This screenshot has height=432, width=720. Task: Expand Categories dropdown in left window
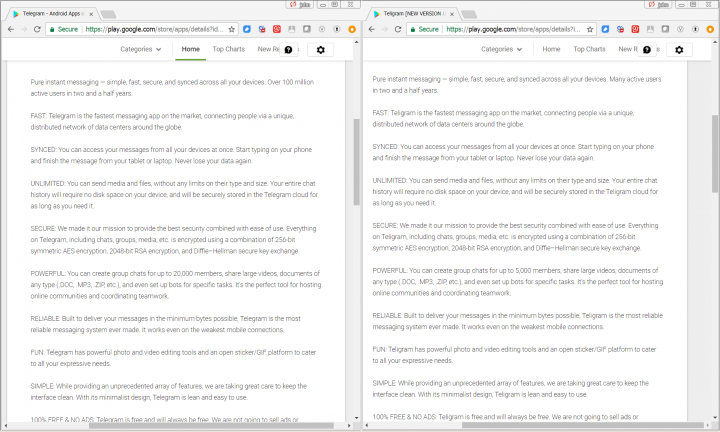141,49
